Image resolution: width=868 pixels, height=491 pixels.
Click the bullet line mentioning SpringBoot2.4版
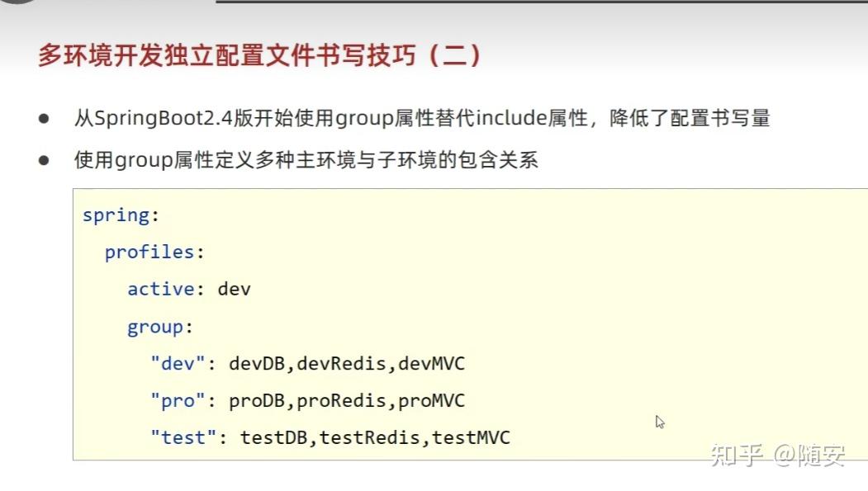(422, 118)
